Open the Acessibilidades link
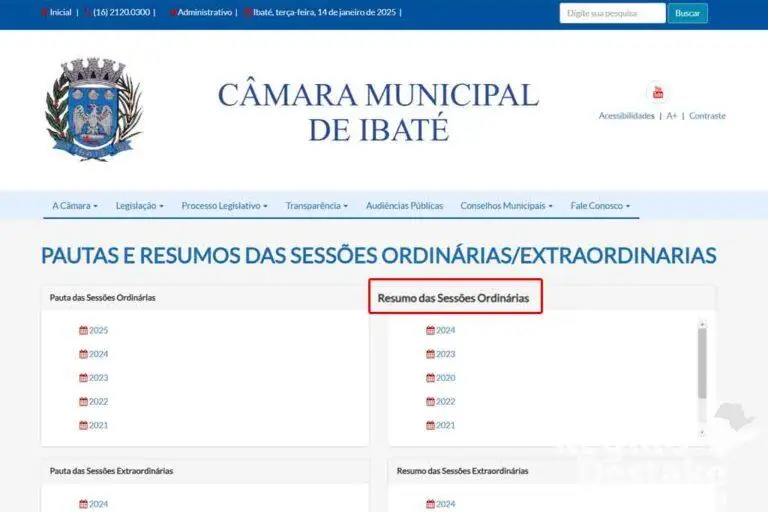Viewport: 768px width, 512px height. [x=626, y=116]
